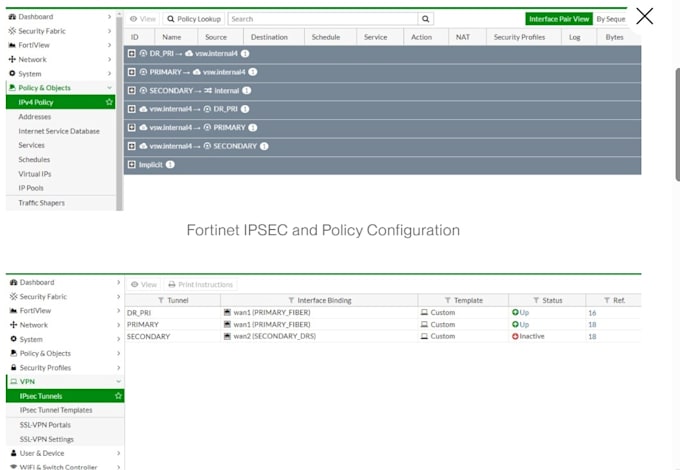Open Virtual IPs page
680x470 pixels.
point(35,174)
